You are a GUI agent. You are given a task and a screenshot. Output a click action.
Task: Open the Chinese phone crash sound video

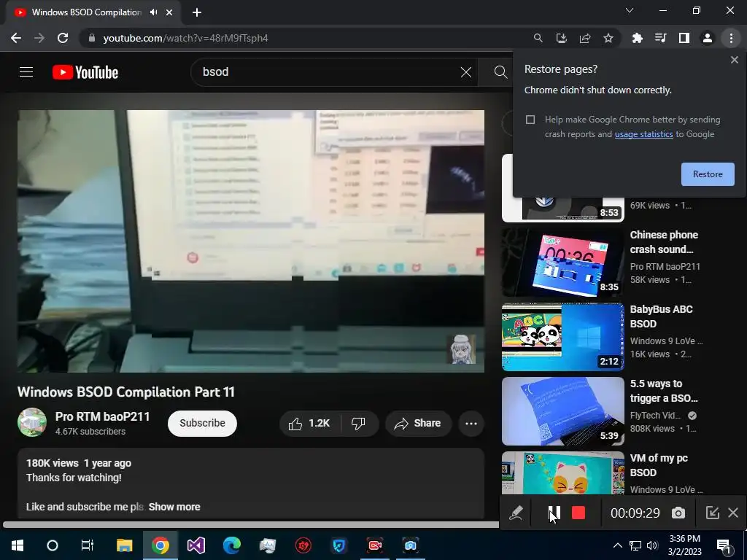[664, 242]
